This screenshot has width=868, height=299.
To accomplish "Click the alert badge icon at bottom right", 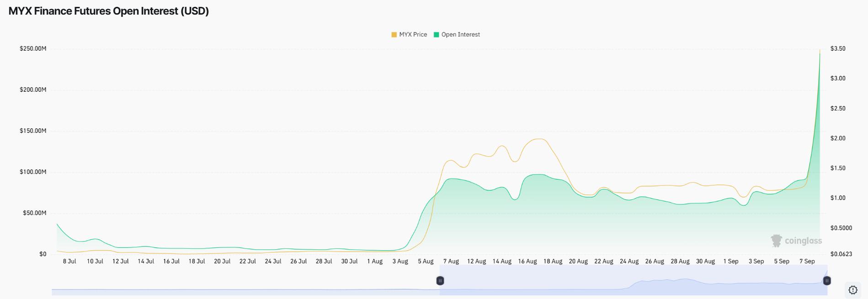I will coord(852,290).
